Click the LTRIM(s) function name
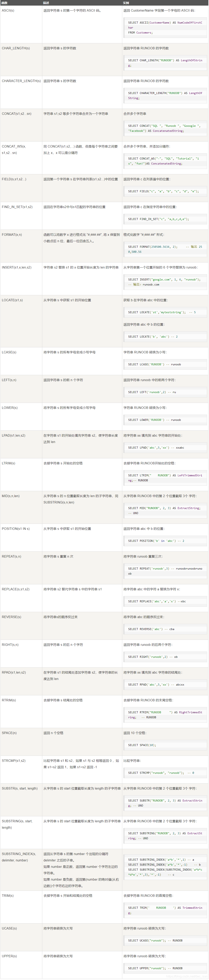The height and width of the screenshot is (980, 209). pos(8,463)
